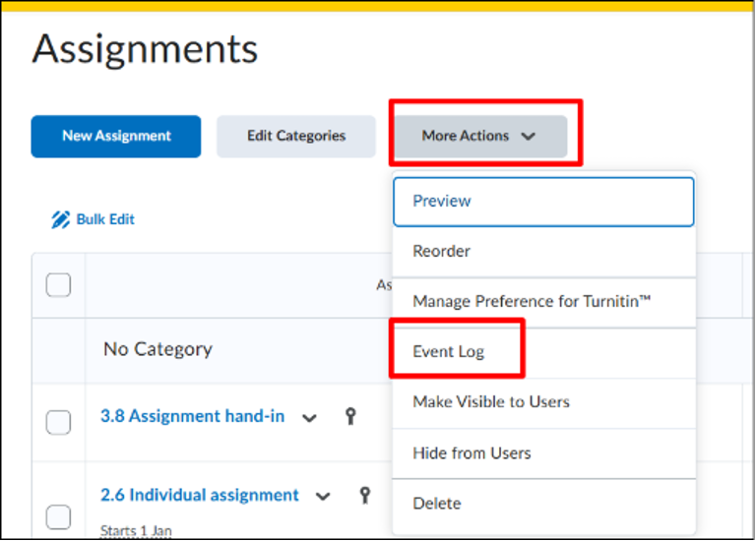The height and width of the screenshot is (541, 756).
Task: Open chevron menu for 3.8 Assignment hand-in
Action: pyautogui.click(x=309, y=418)
